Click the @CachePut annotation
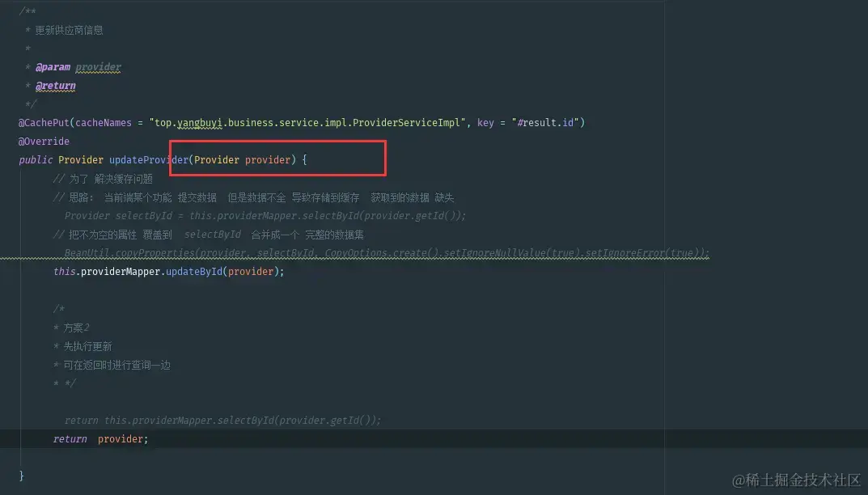The image size is (868, 495). point(44,122)
